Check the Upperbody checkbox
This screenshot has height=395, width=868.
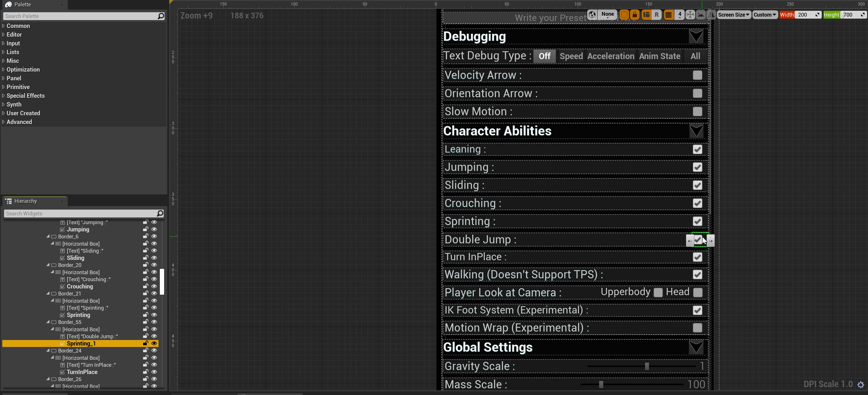(x=658, y=293)
